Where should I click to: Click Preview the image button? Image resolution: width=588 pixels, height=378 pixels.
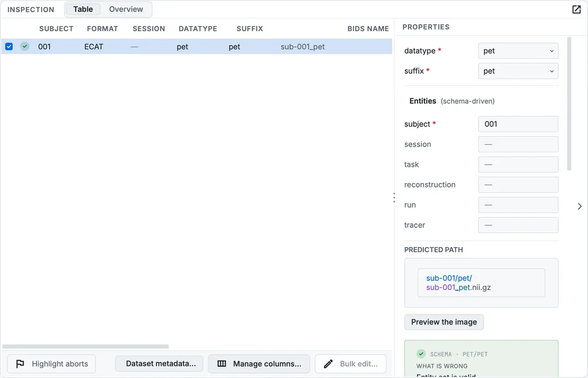click(x=444, y=322)
